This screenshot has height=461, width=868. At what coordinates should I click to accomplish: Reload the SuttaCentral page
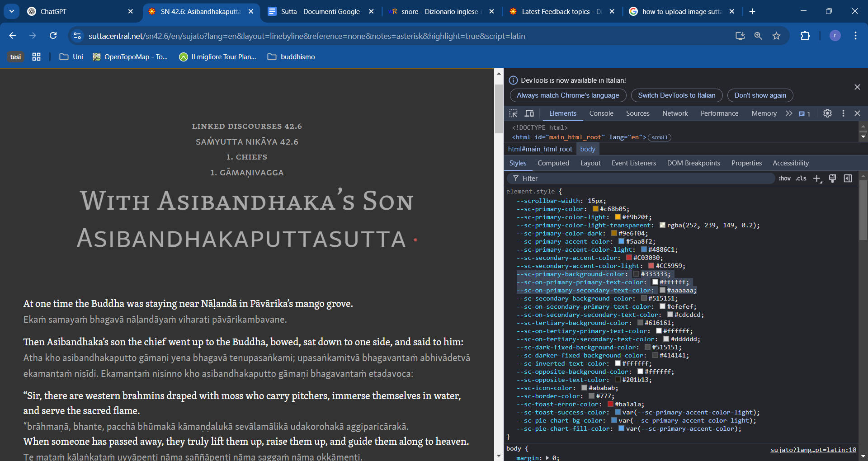53,36
